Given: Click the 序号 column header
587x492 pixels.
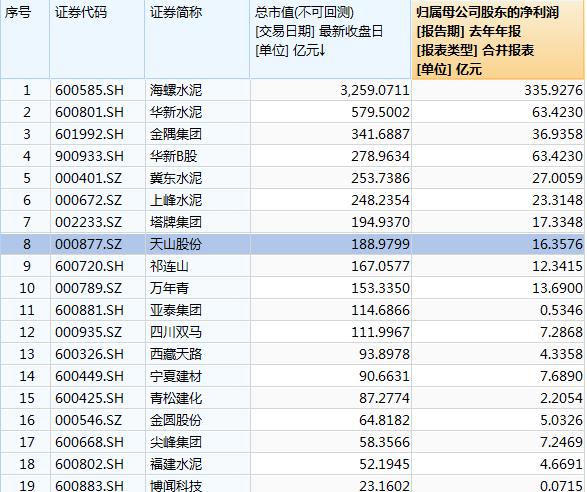Looking at the screenshot, I should pos(25,39).
